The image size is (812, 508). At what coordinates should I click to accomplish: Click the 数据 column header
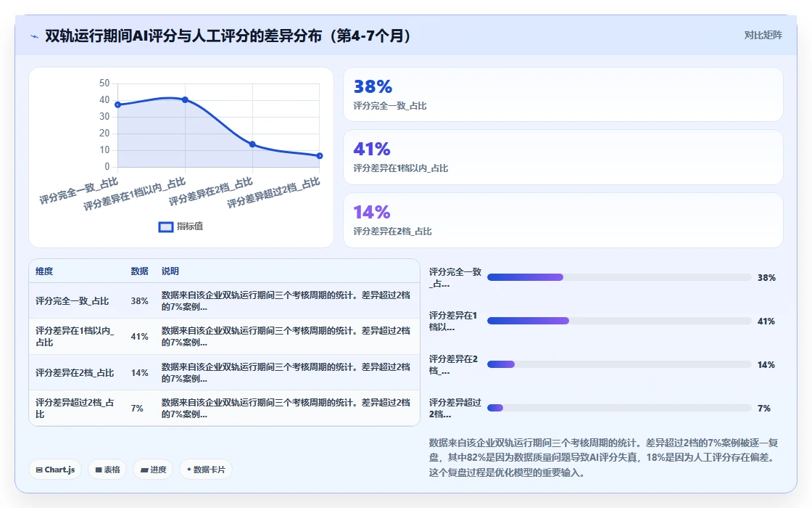pyautogui.click(x=139, y=271)
